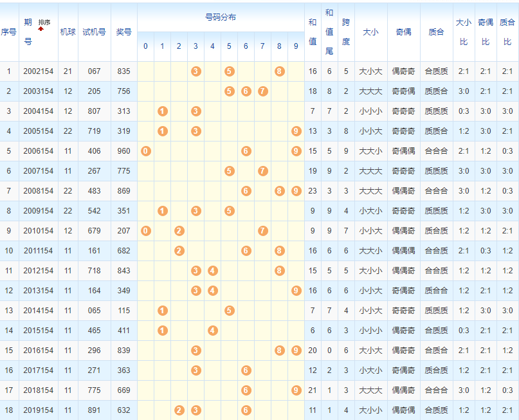519x420 pixels.
Task: Click orange ball 7 in row 2003154
Action: click(263, 91)
